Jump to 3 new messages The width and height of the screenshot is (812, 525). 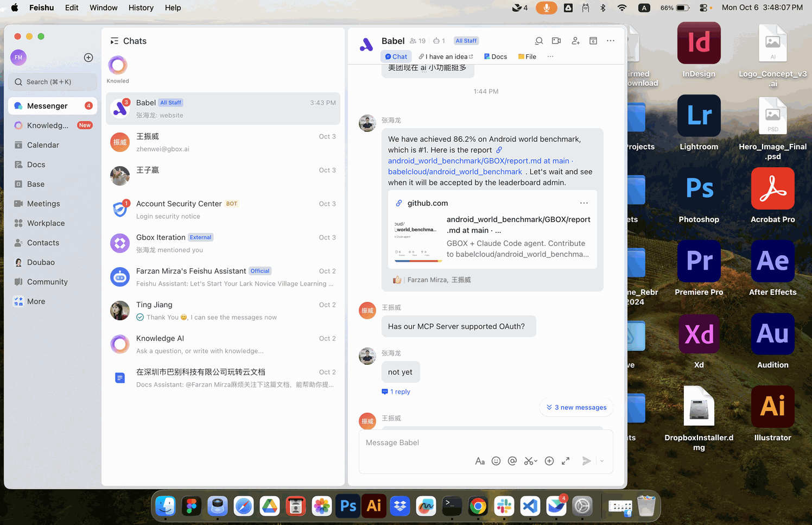(x=576, y=407)
